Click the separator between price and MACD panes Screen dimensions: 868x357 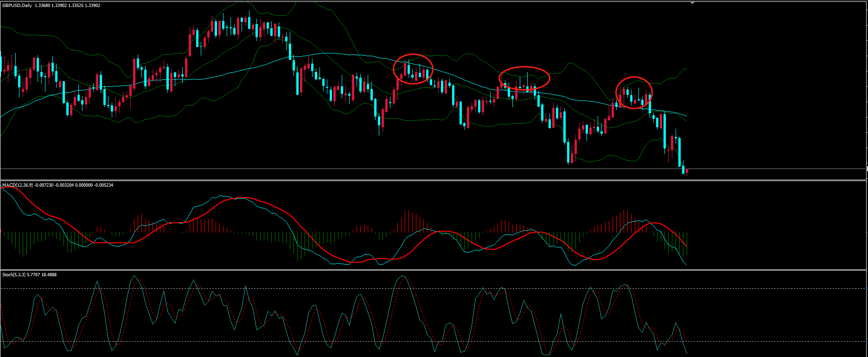point(417,180)
